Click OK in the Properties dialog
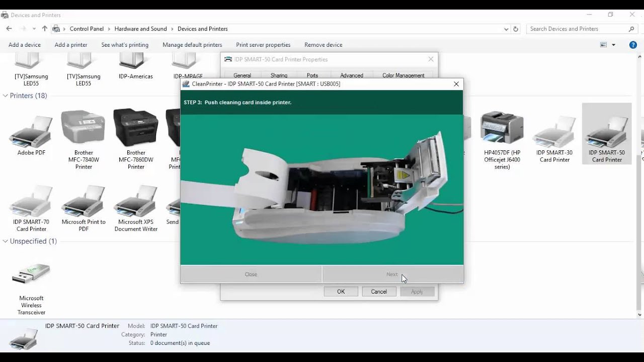The height and width of the screenshot is (362, 644). pyautogui.click(x=341, y=292)
